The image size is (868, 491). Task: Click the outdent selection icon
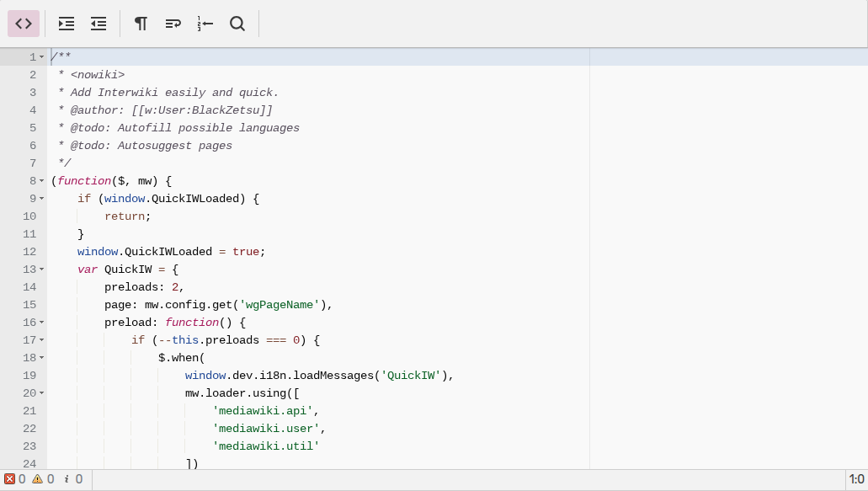[99, 24]
